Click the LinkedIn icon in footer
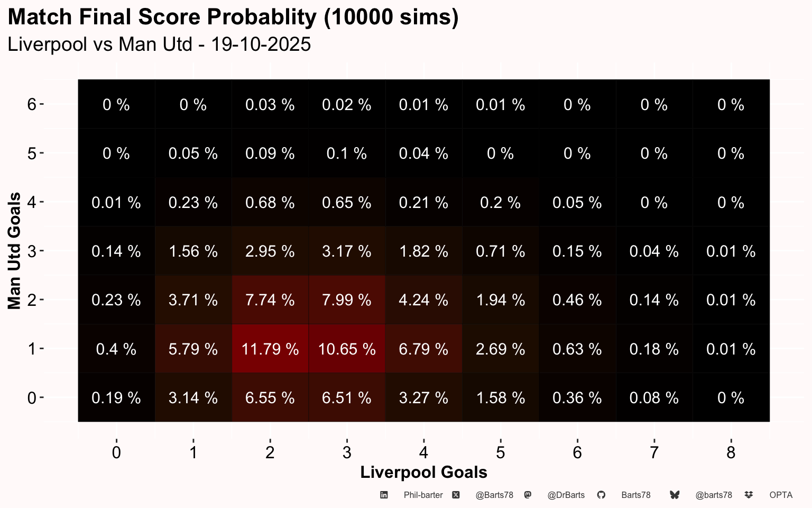812x508 pixels. [384, 495]
